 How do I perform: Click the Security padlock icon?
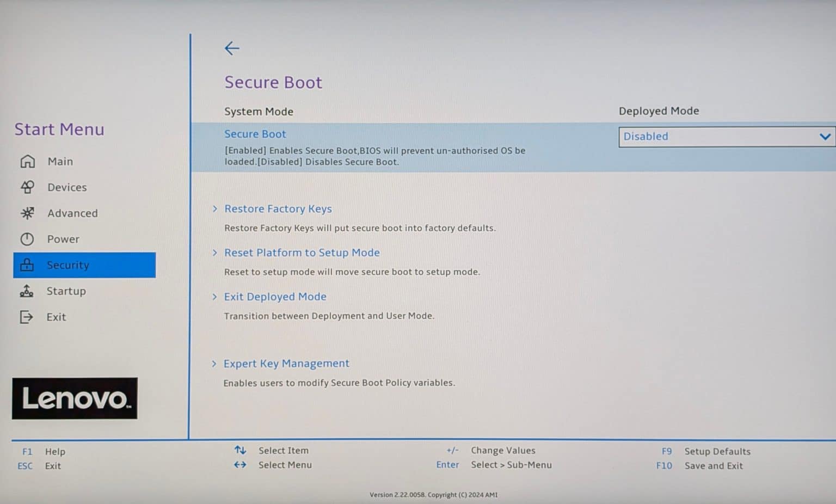[x=27, y=265]
